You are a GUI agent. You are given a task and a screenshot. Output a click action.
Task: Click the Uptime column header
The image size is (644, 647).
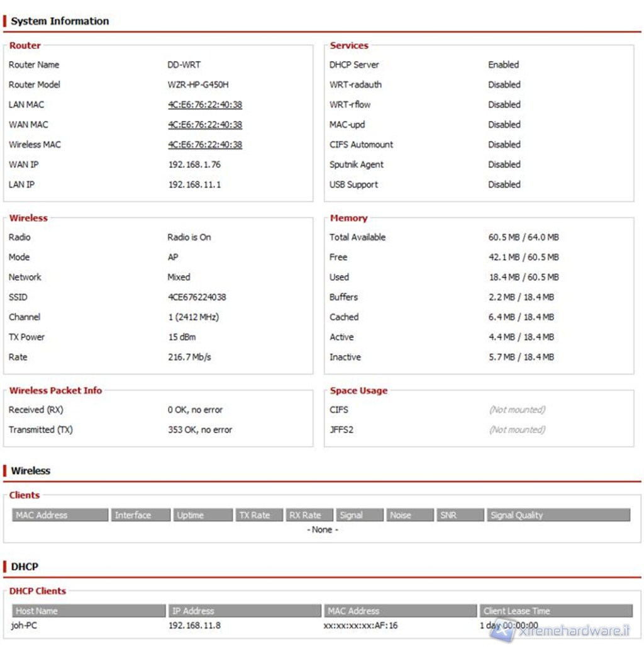point(203,515)
